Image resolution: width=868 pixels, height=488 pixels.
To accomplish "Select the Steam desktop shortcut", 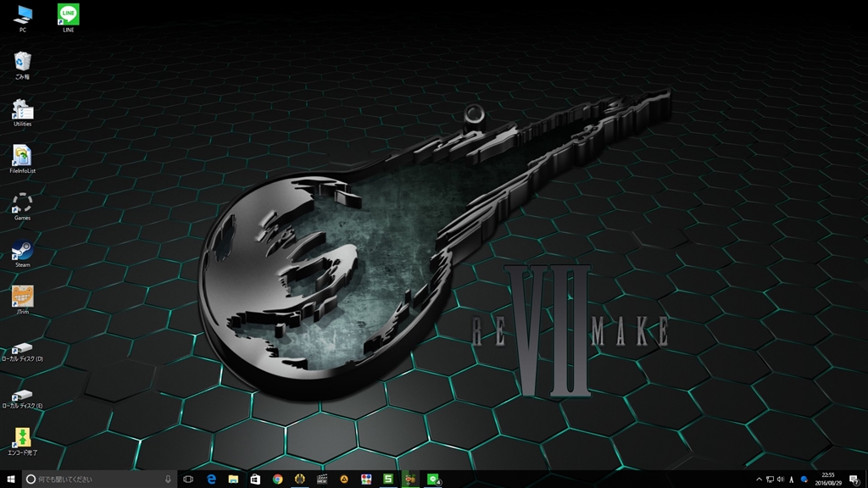I will (x=22, y=253).
